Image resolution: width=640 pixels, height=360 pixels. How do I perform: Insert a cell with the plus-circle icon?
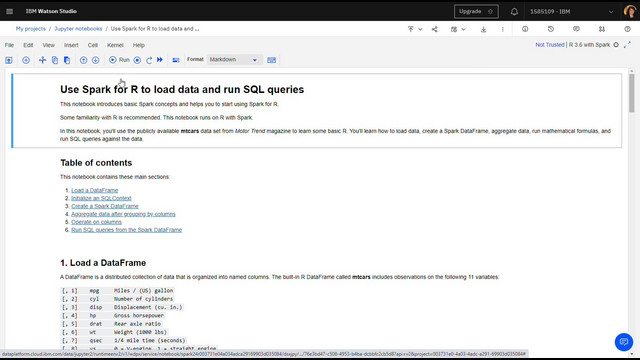click(x=26, y=60)
